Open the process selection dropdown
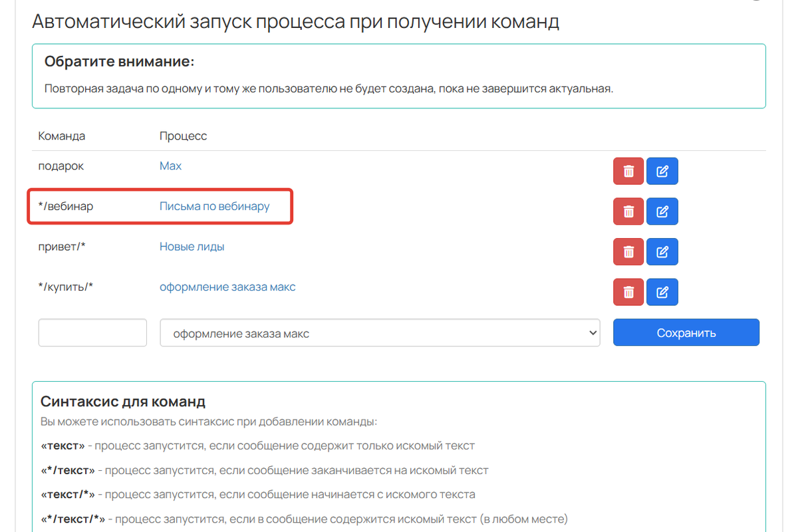The height and width of the screenshot is (532, 798). click(380, 332)
